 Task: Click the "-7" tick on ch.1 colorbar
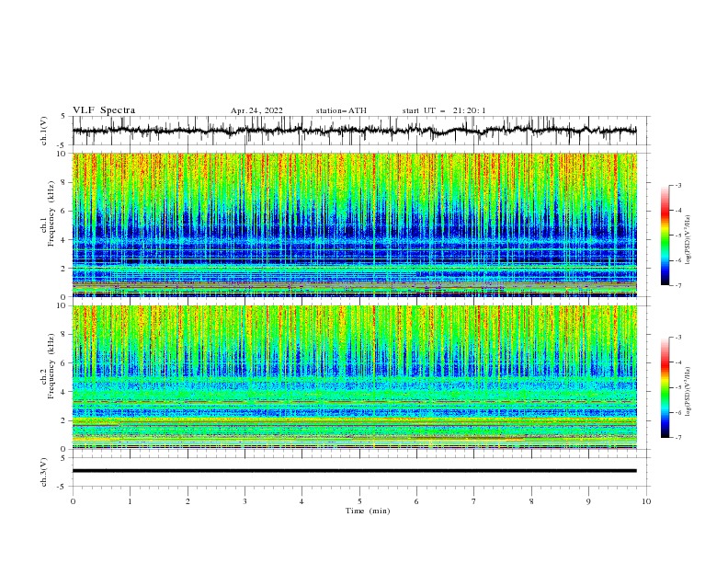point(677,285)
